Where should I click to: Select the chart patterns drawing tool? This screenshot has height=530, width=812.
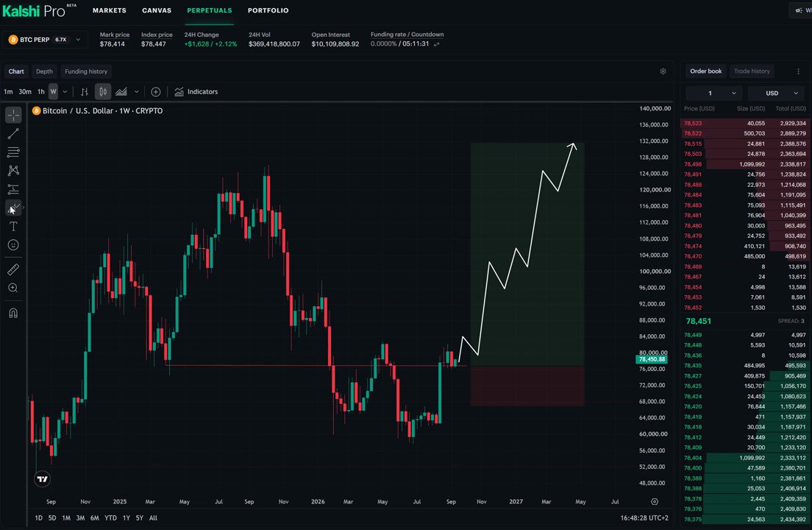click(13, 171)
